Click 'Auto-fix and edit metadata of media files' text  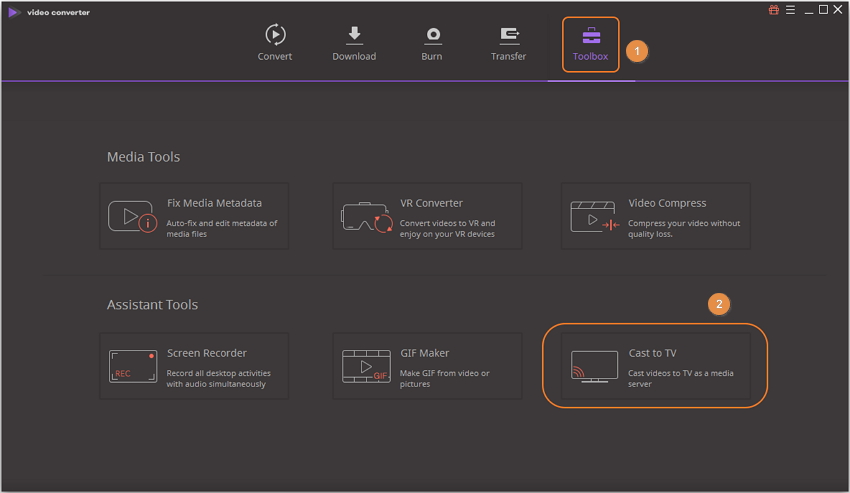coord(222,228)
